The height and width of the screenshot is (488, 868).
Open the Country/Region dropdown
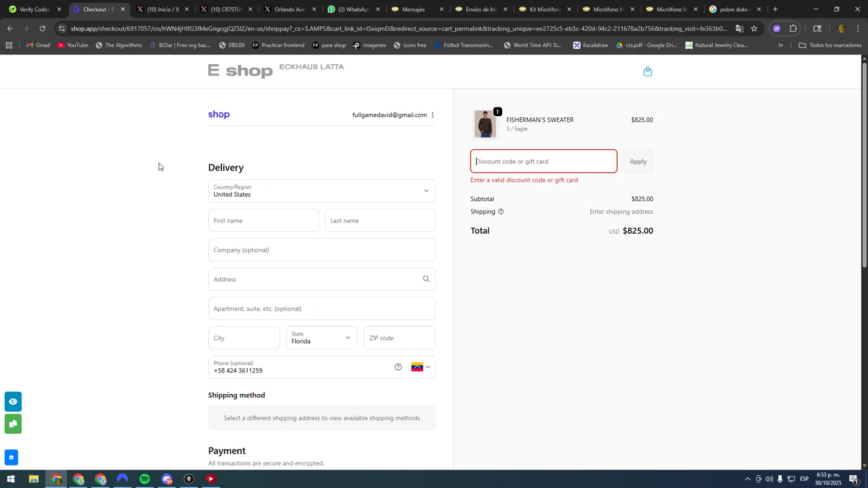coord(322,191)
